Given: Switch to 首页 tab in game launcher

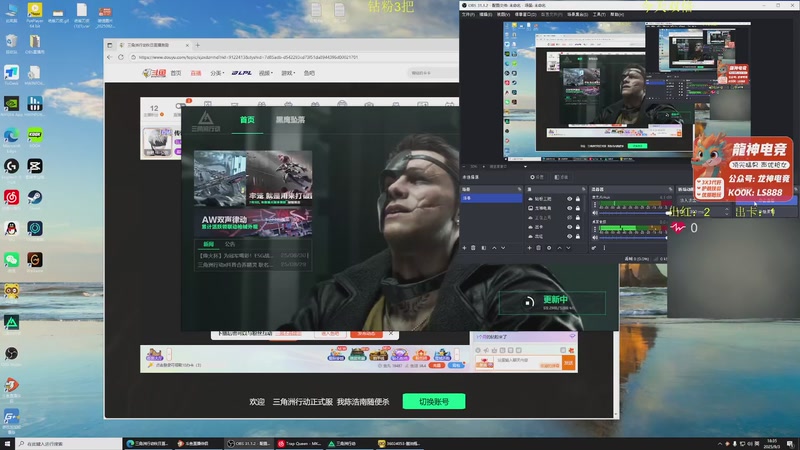Looking at the screenshot, I should [x=247, y=119].
